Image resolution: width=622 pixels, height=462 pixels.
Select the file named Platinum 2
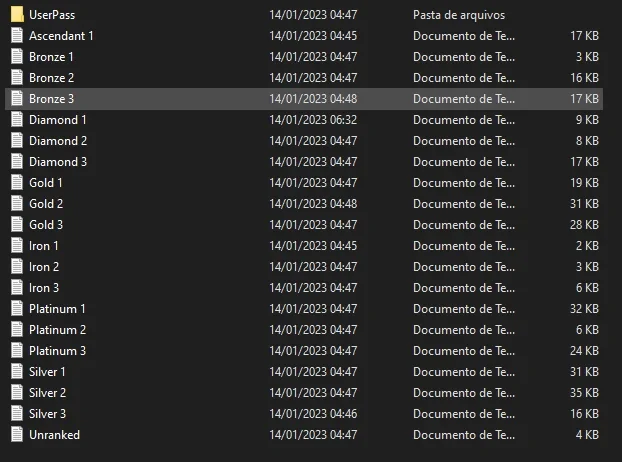[x=58, y=330]
